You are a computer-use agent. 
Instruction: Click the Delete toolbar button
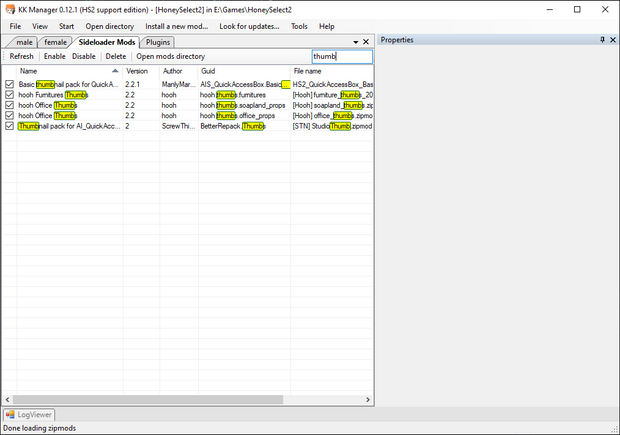(116, 57)
